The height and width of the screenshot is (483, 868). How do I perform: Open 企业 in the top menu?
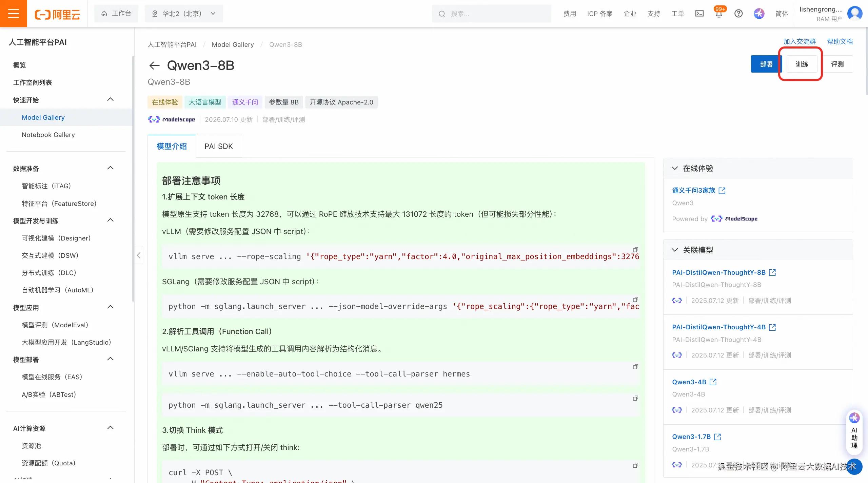[630, 14]
